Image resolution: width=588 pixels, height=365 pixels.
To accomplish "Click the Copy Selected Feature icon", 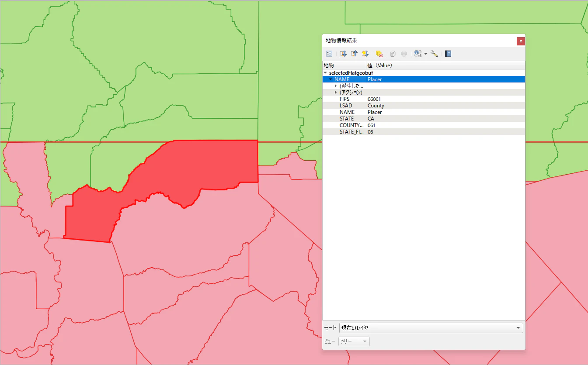I will pyautogui.click(x=393, y=54).
